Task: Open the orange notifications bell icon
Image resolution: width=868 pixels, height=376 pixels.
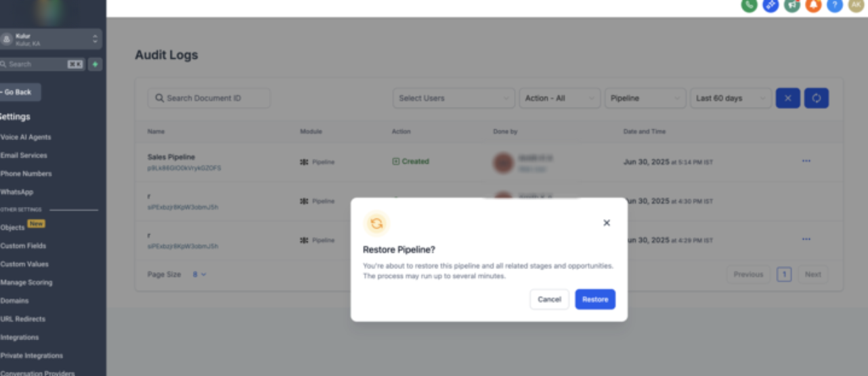Action: (813, 5)
